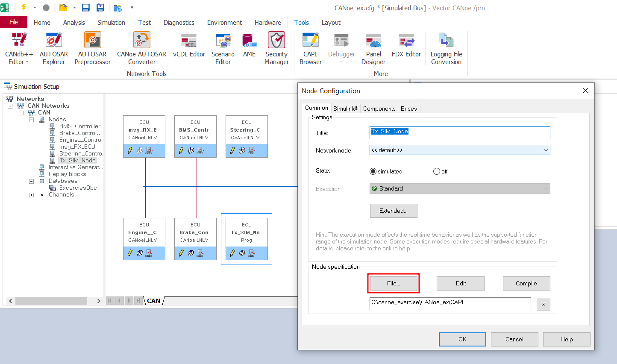Click the tree horizontal scrollbar right arrow

pyautogui.click(x=99, y=301)
